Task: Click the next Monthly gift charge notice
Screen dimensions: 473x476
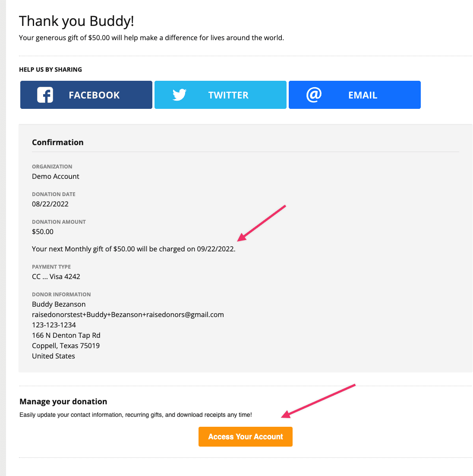Action: click(x=134, y=249)
